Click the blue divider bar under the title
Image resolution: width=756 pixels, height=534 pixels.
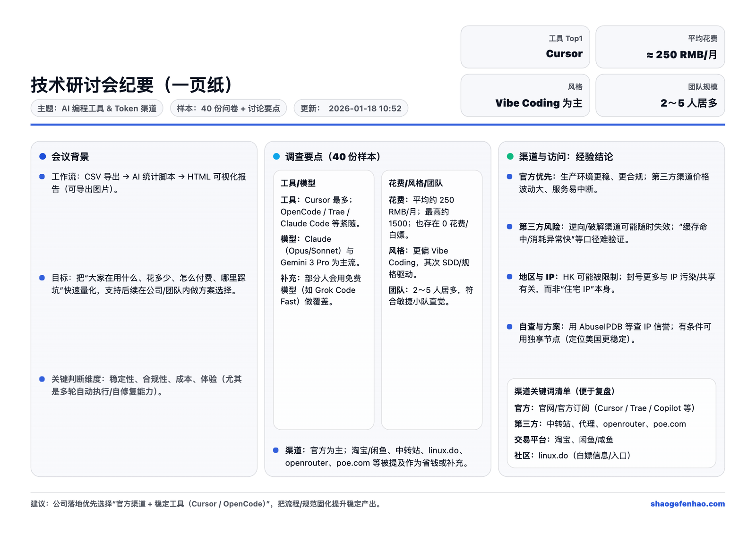point(378,124)
